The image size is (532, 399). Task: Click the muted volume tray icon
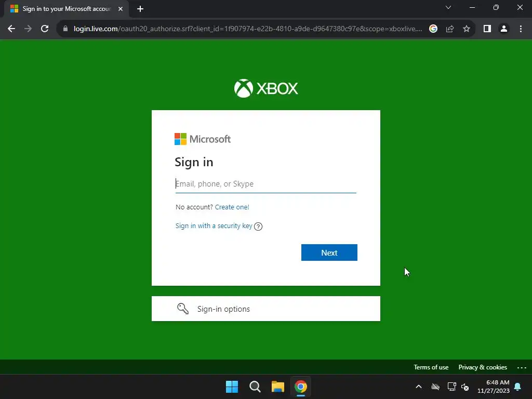[465, 387]
